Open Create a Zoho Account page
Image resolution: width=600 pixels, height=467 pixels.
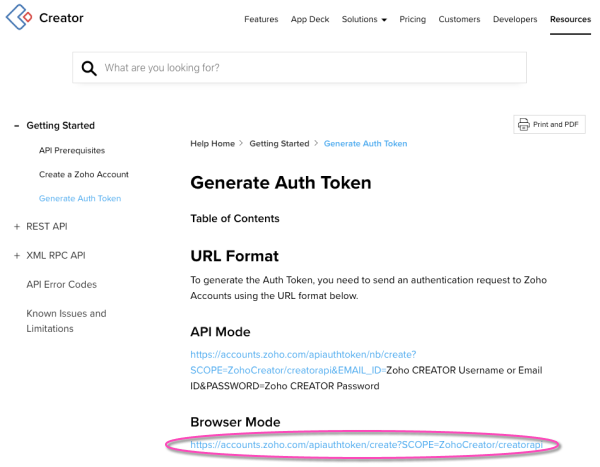[x=83, y=174]
